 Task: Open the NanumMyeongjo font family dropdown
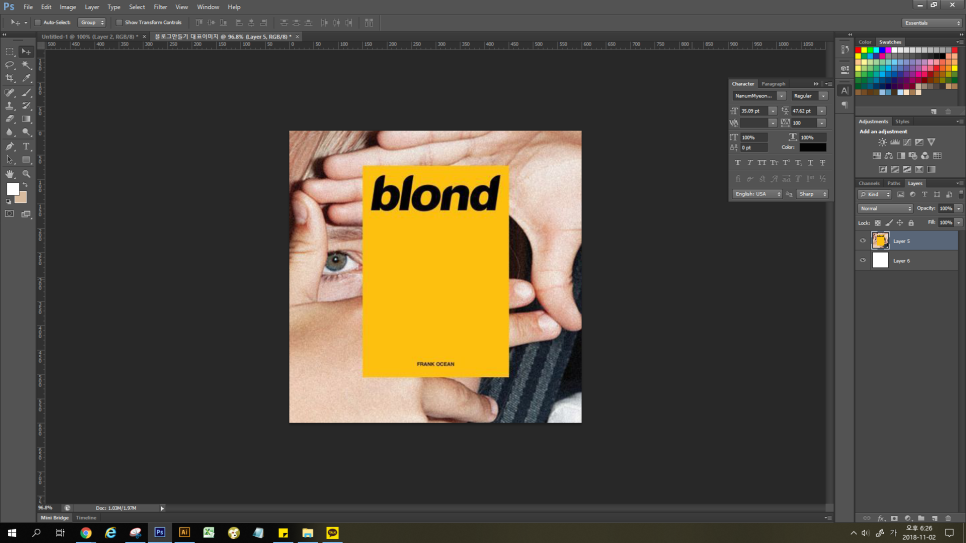pyautogui.click(x=781, y=96)
